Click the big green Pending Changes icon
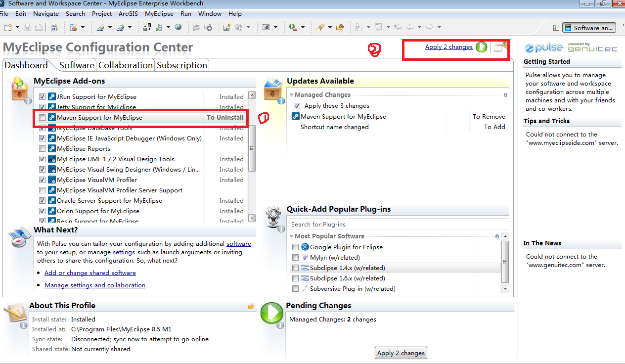Image resolution: width=625 pixels, height=364 pixels. (272, 313)
